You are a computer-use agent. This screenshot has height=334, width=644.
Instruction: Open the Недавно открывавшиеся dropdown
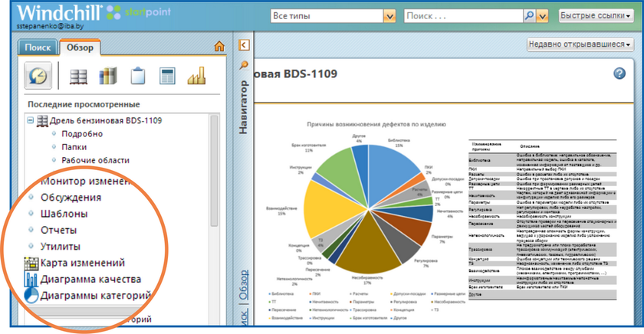(580, 44)
